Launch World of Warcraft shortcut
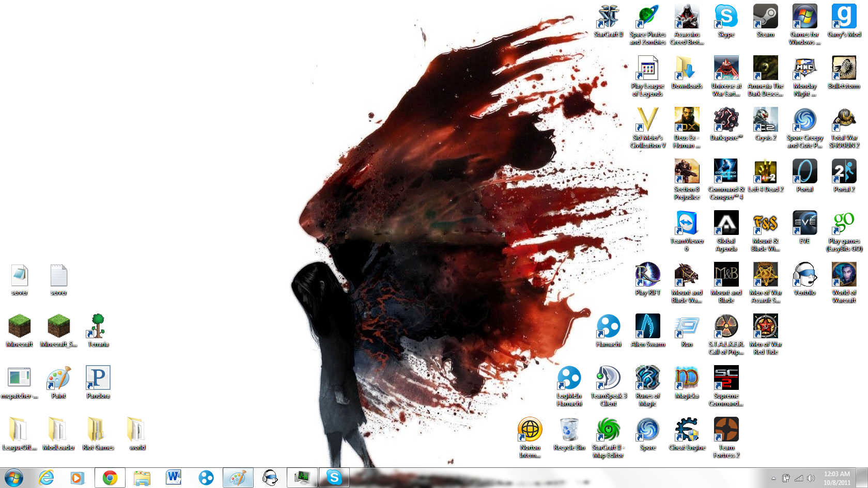Screen dimensions: 868x488 (x=844, y=283)
